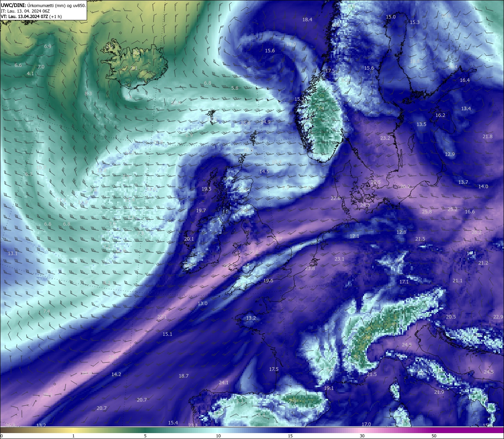Click the 24.1 value label
Image resolution: width=504 pixels, height=439 pixels.
[224, 383]
